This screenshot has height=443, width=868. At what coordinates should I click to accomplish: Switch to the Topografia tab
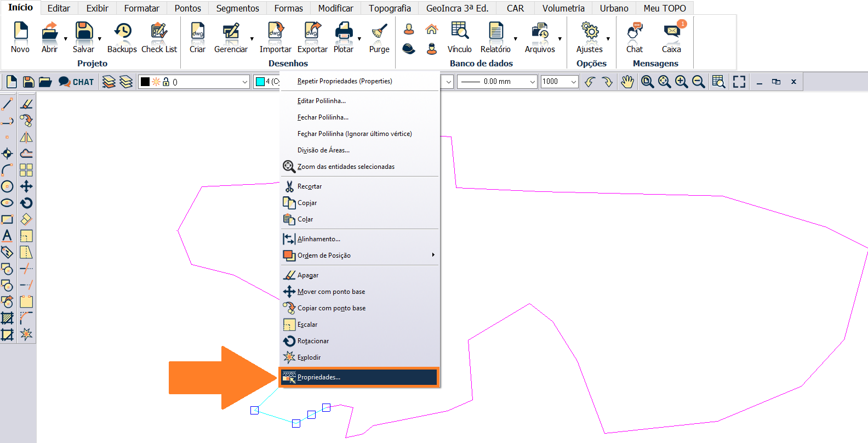(x=390, y=8)
